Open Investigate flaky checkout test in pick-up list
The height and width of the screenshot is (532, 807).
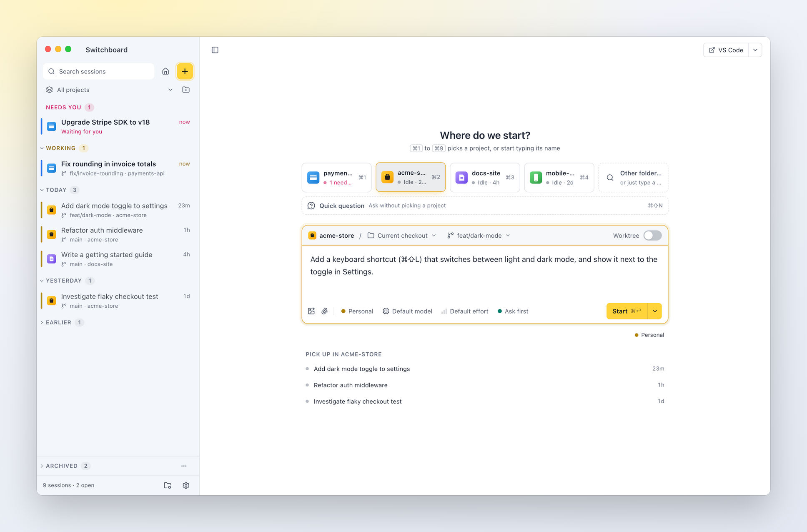485,401
